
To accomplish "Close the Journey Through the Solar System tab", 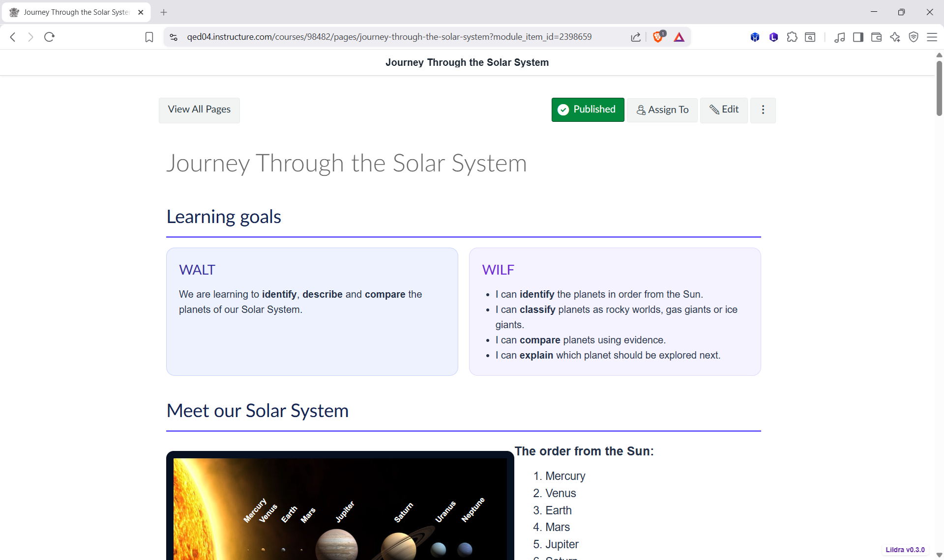I will click(x=141, y=12).
